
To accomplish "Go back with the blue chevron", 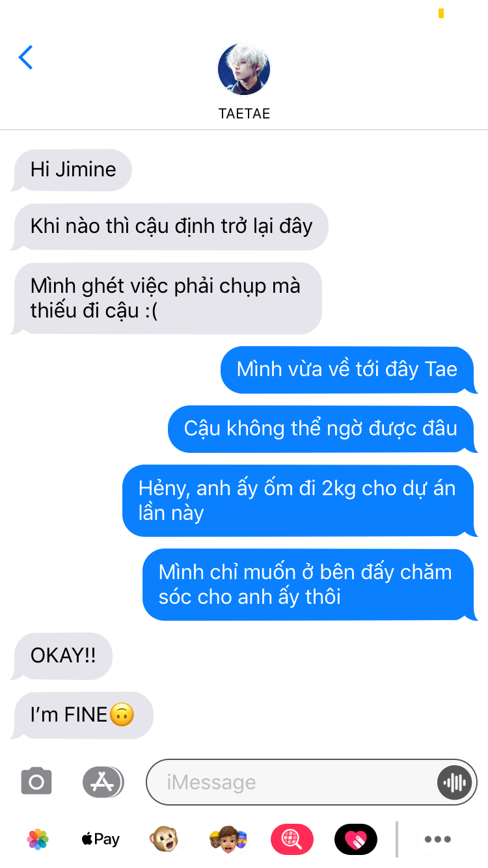I will point(25,57).
